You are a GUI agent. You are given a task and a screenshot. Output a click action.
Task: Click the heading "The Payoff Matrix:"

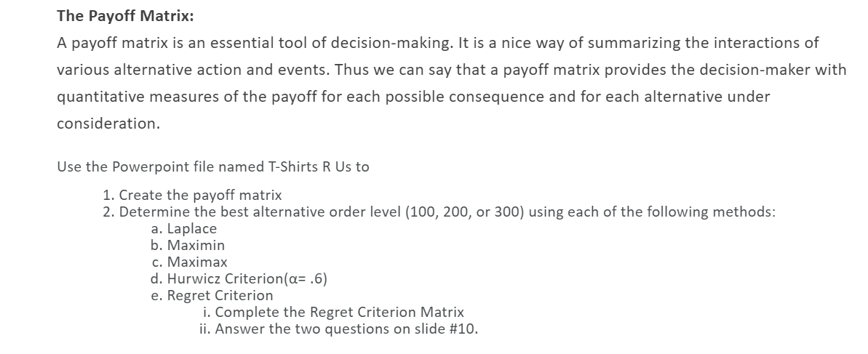pos(125,16)
